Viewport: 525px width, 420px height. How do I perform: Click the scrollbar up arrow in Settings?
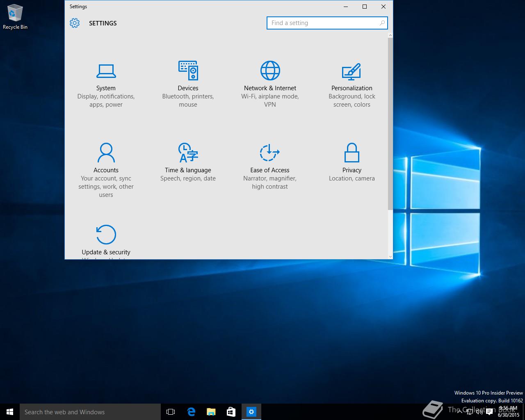click(390, 35)
